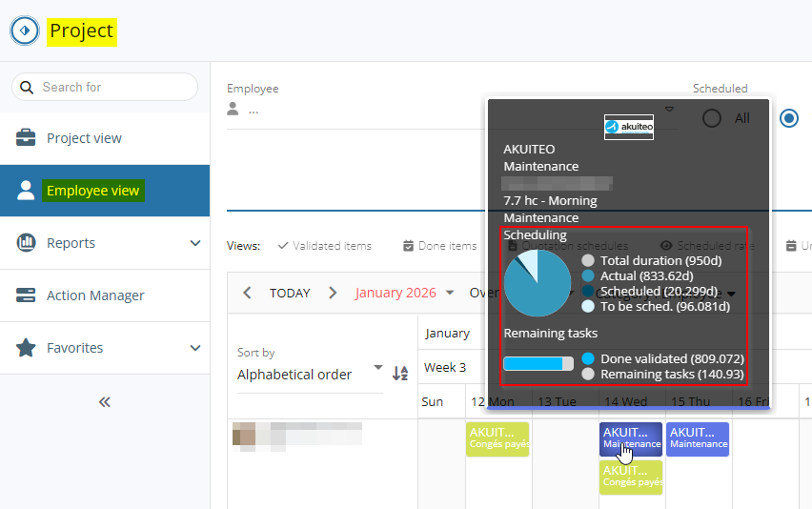Viewport: 812px width, 509px height.
Task: Select the 'All' Scheduled radio button
Action: click(x=712, y=118)
